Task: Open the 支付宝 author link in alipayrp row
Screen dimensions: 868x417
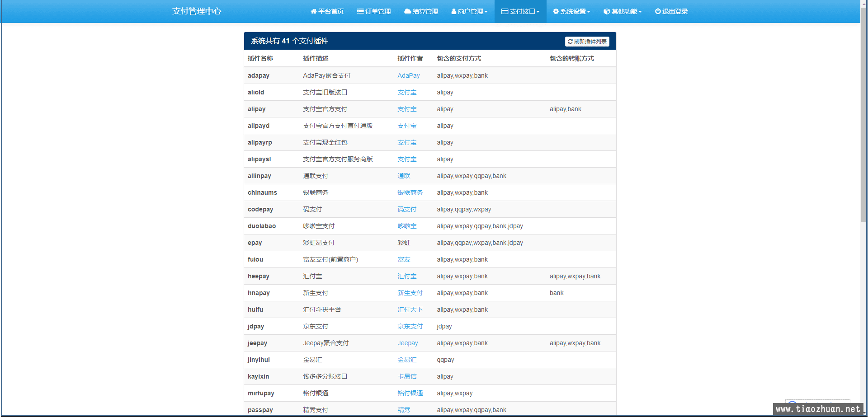Action: pyautogui.click(x=407, y=142)
